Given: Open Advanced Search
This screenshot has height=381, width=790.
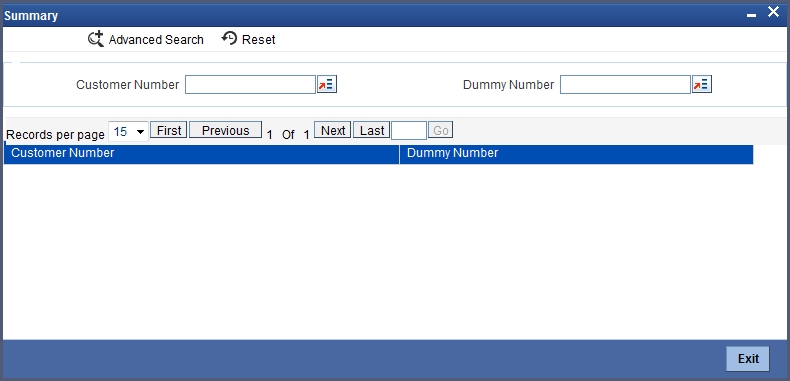Looking at the screenshot, I should click(x=146, y=39).
